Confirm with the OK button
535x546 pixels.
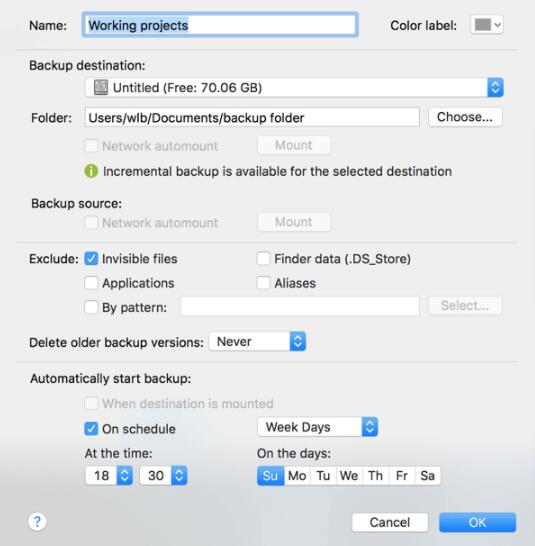478,522
